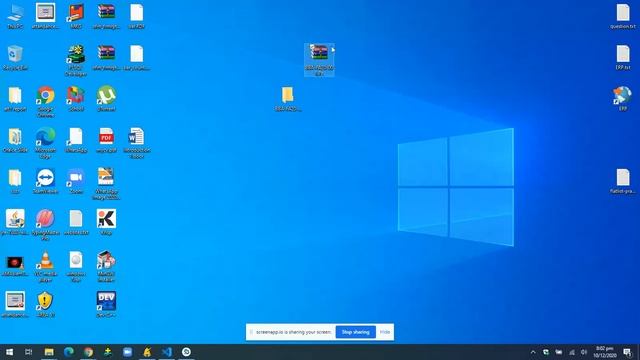The width and height of the screenshot is (640, 360).
Task: Open Task View from the taskbar
Action: pyautogui.click(x=29, y=352)
